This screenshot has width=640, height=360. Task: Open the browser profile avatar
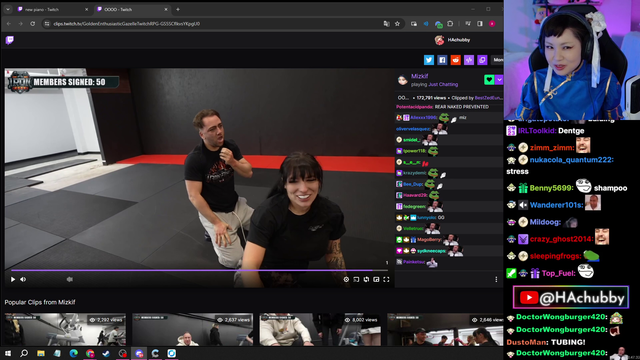tap(492, 24)
